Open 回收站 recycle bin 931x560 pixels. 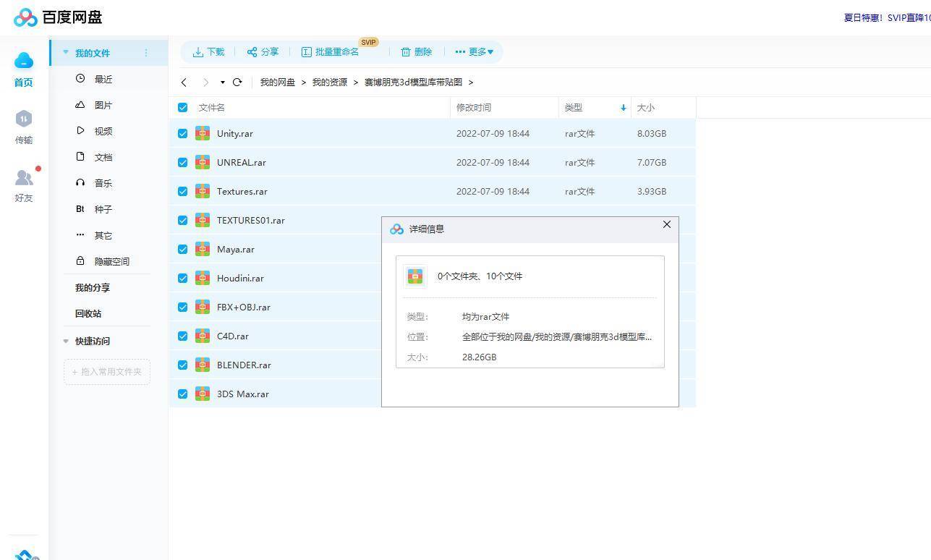(88, 313)
